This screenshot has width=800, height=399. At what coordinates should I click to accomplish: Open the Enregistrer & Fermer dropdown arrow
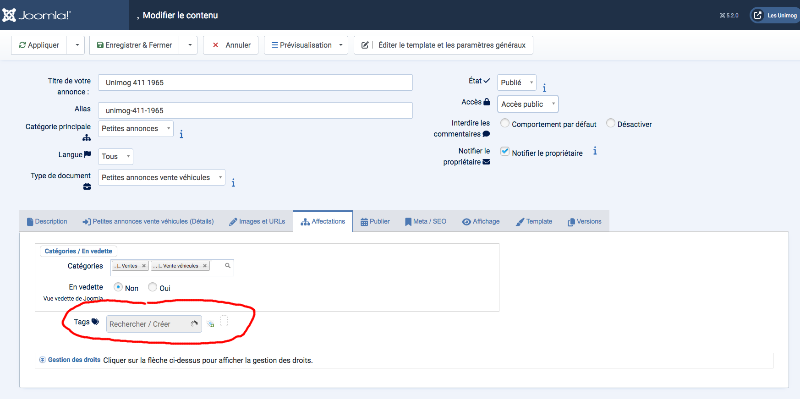pos(189,45)
